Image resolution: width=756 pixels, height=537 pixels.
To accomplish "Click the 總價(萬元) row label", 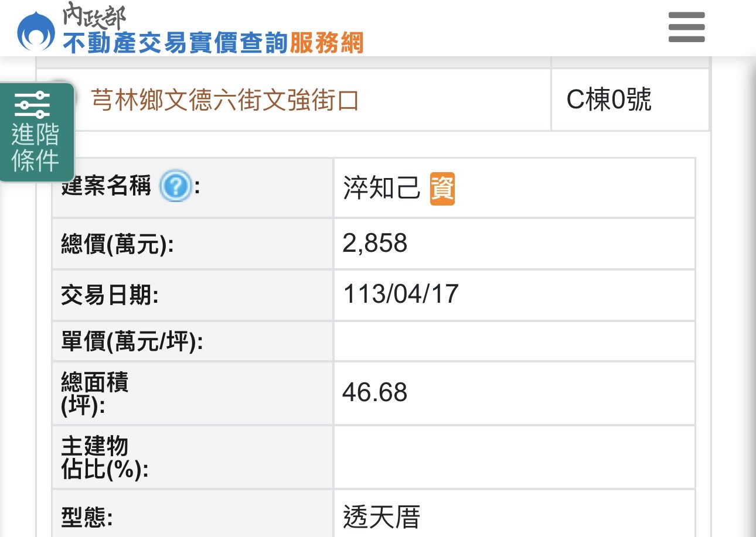I will [117, 244].
